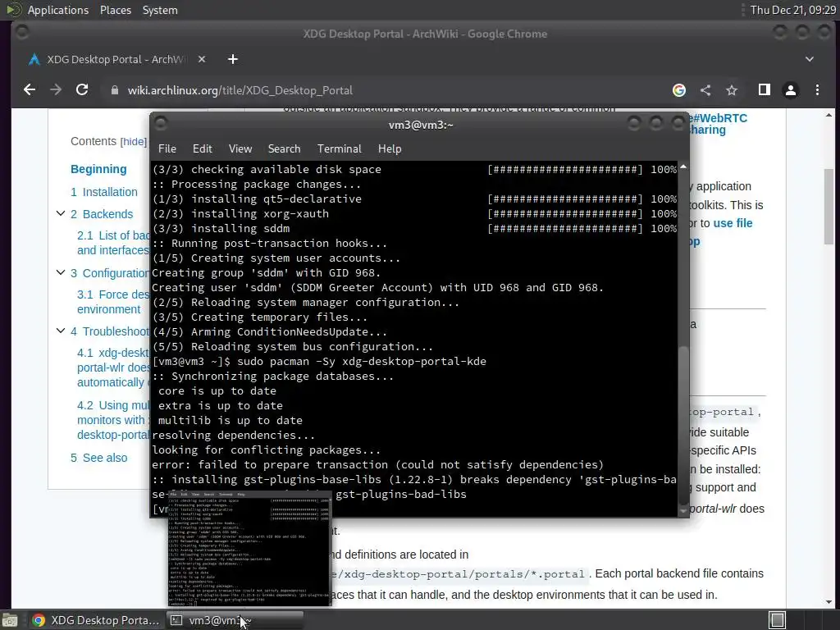
Task: Jump to 4 Troubleshooting section
Action: [110, 331]
